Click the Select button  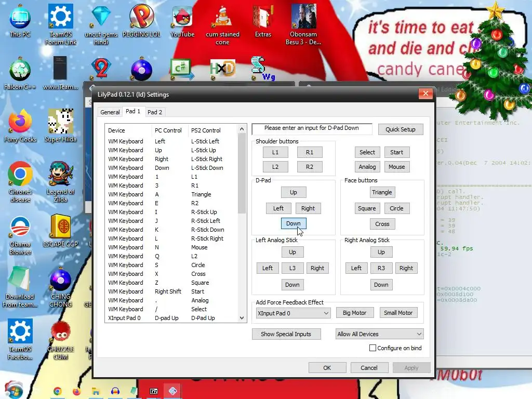[x=367, y=152]
